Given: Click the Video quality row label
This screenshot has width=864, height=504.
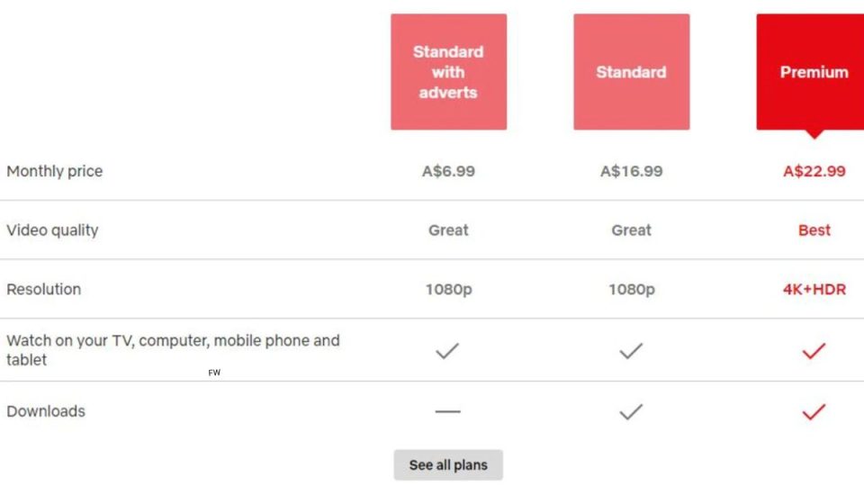Looking at the screenshot, I should [52, 230].
